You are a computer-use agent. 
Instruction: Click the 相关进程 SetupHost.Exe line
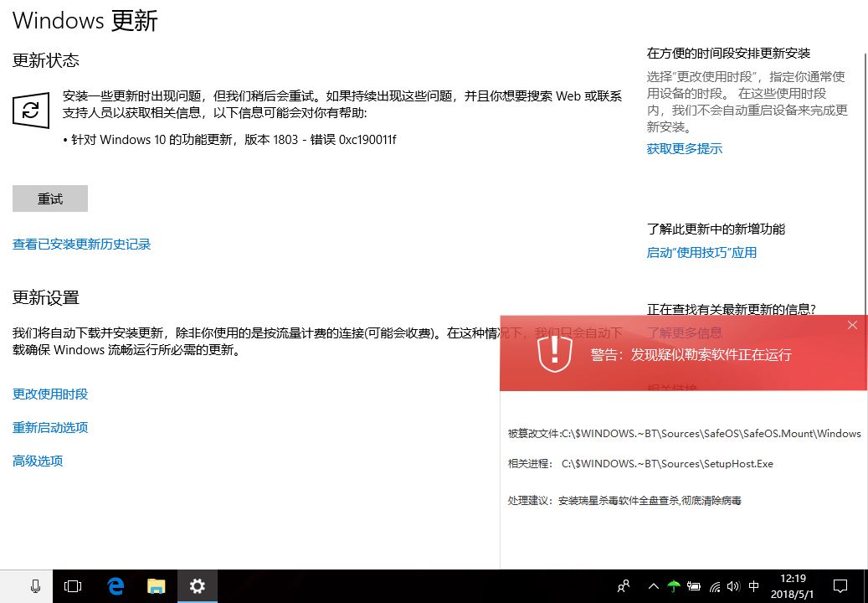640,464
